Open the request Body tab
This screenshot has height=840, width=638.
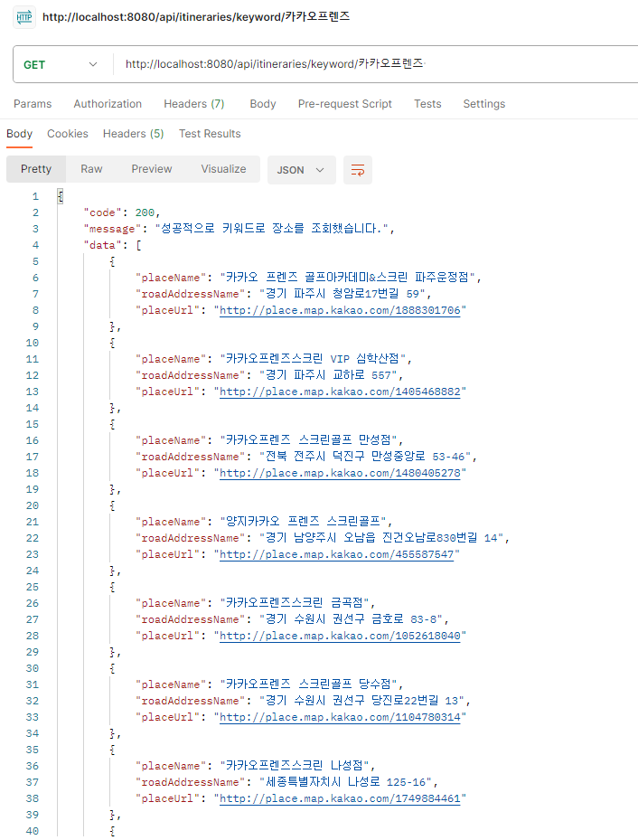(x=263, y=104)
